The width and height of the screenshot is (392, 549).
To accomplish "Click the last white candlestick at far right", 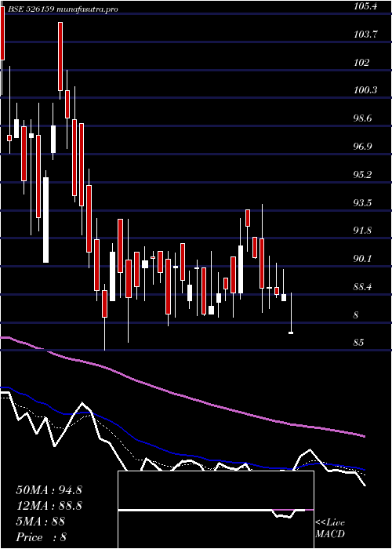I will (291, 333).
